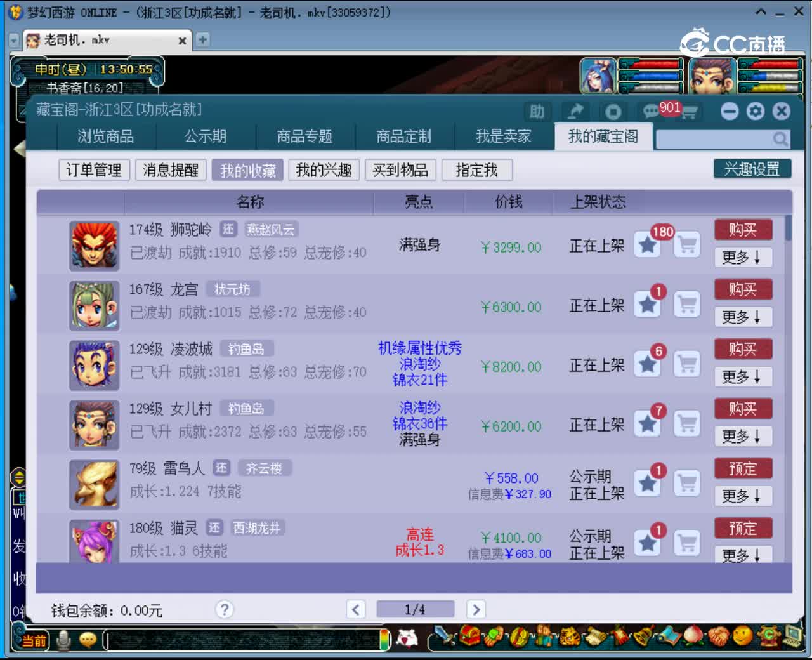The width and height of the screenshot is (812, 660).
Task: Add 167级 龙宫 to shopping cart
Action: point(687,305)
